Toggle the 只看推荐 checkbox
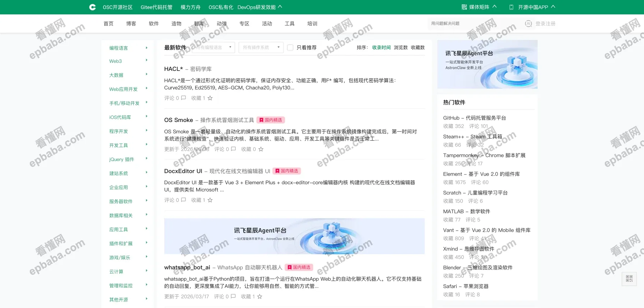644x308 pixels. 290,47
